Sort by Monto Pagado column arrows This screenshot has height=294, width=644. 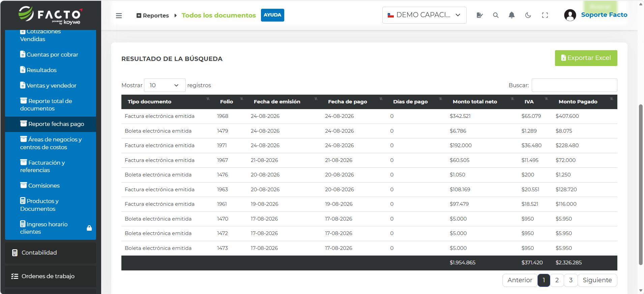point(611,99)
